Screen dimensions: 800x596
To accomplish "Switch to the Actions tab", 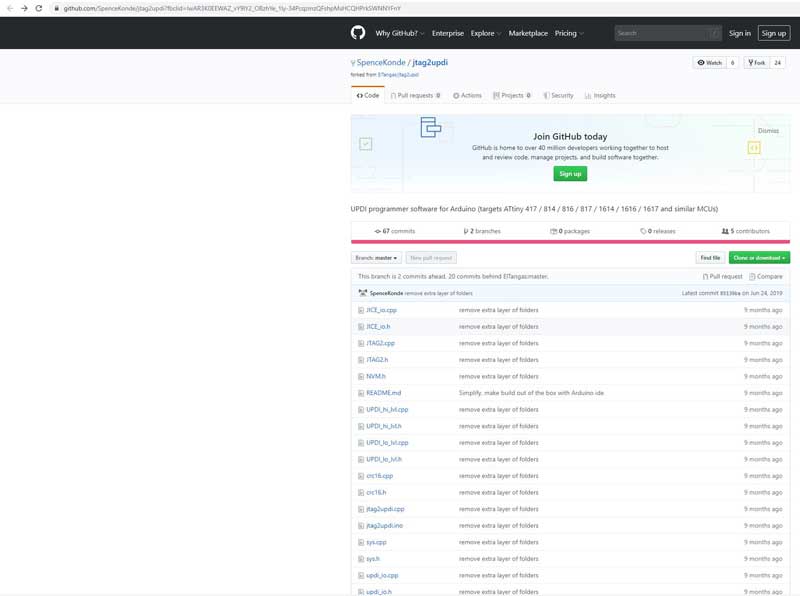I will (x=467, y=95).
